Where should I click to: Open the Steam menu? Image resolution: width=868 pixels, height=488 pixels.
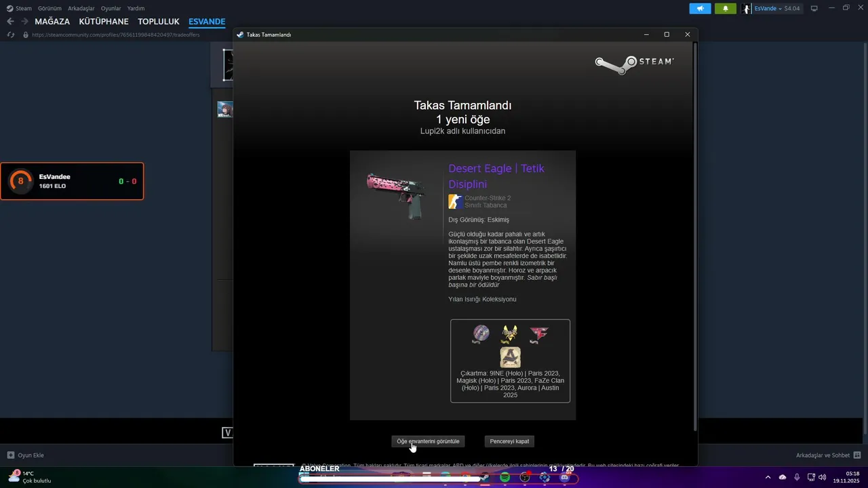click(x=19, y=8)
